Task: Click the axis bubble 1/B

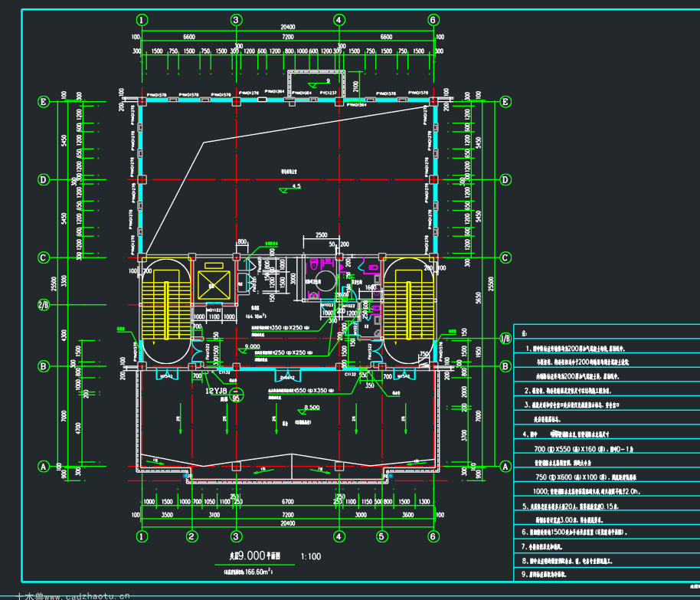Action: click(x=505, y=339)
